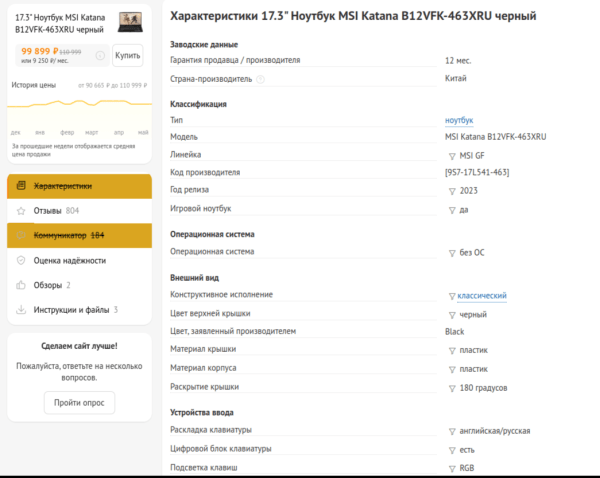Click the filter icon next to 180 градусов
This screenshot has height=478, width=600.
click(x=452, y=389)
